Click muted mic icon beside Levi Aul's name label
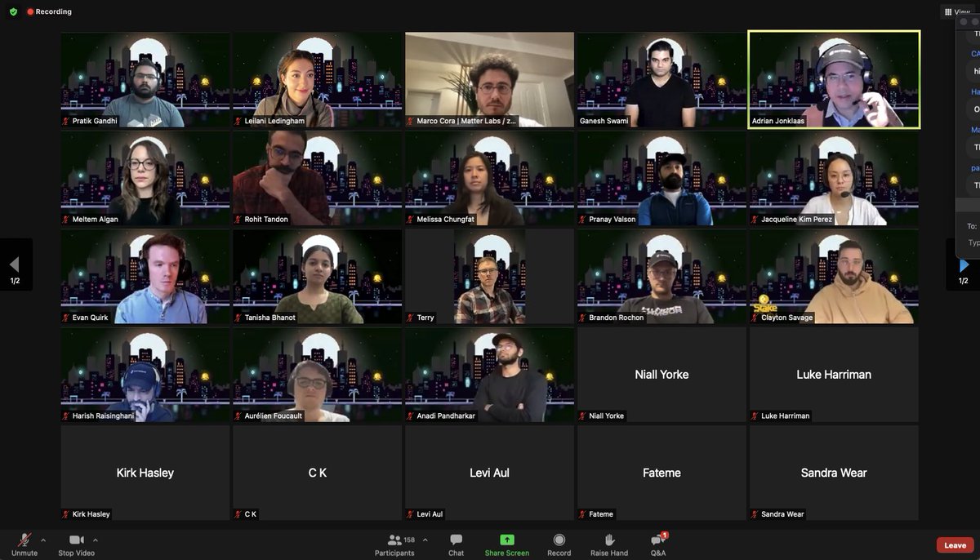 point(412,514)
